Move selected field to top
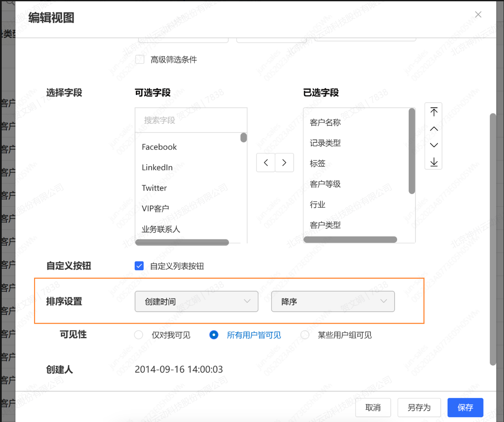This screenshot has width=504, height=422. 433,112
